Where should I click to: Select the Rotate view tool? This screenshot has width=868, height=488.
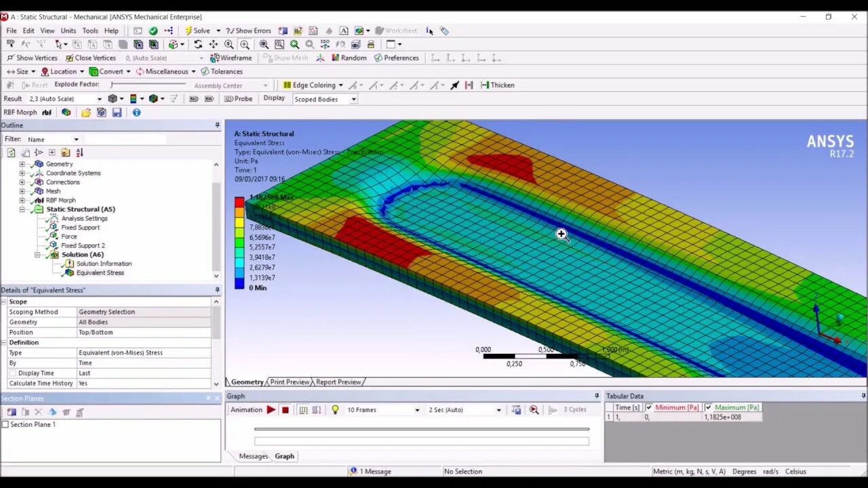[x=198, y=44]
